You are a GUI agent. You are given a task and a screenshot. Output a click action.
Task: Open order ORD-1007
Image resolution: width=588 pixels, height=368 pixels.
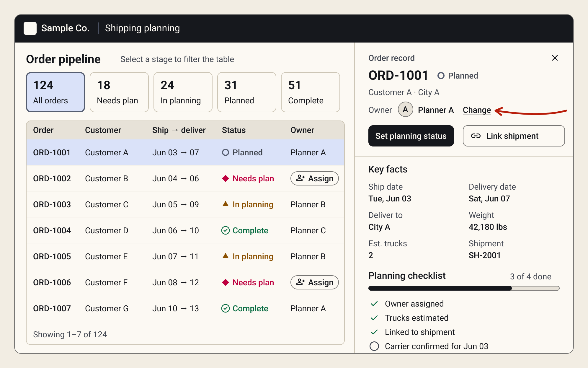coord(185,308)
